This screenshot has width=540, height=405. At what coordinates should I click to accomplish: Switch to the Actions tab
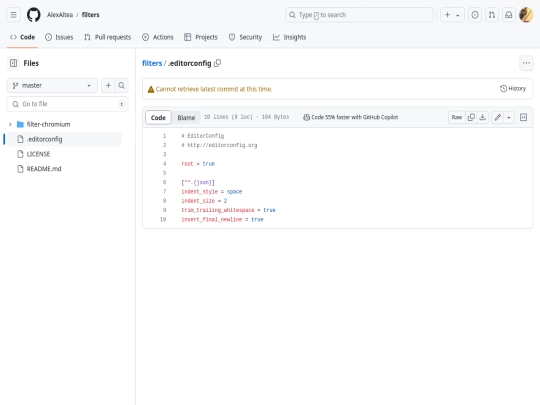[x=158, y=37]
